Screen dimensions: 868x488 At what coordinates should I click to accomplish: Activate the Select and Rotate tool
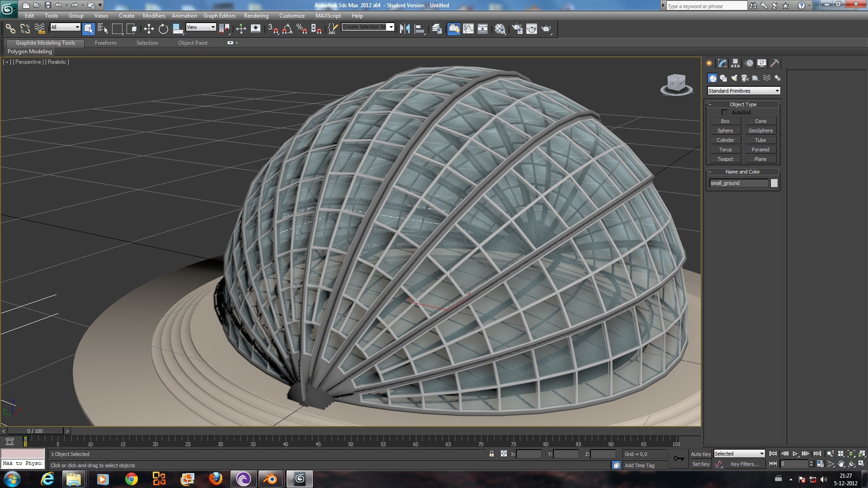click(x=163, y=29)
